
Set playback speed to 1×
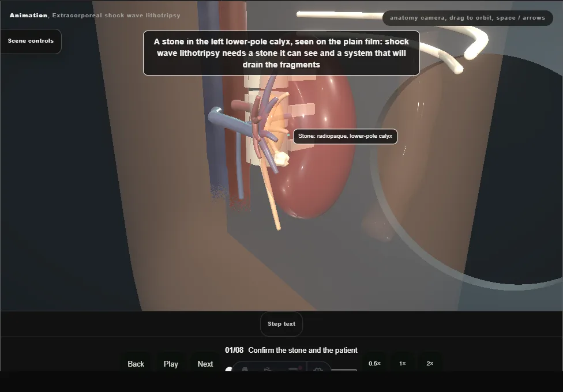click(x=402, y=363)
